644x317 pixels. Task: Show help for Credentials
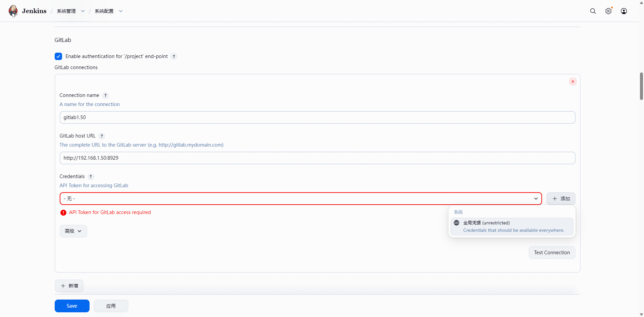point(91,176)
